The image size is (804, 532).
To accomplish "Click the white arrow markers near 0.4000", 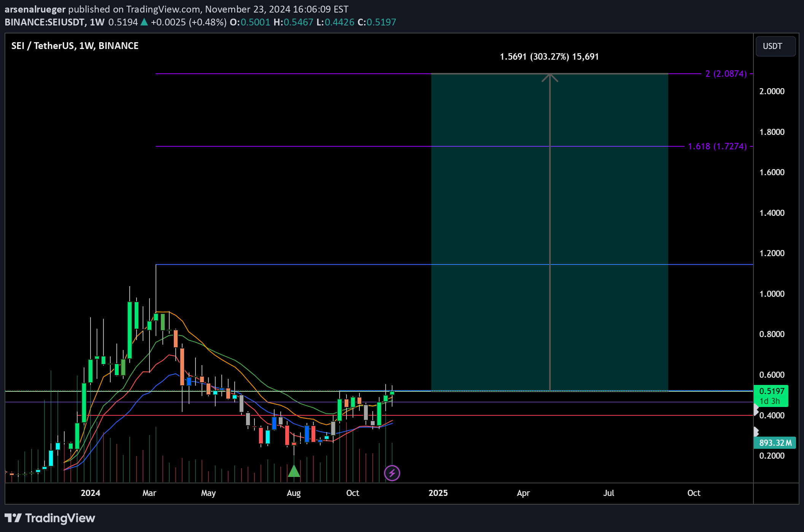I will [x=756, y=409].
